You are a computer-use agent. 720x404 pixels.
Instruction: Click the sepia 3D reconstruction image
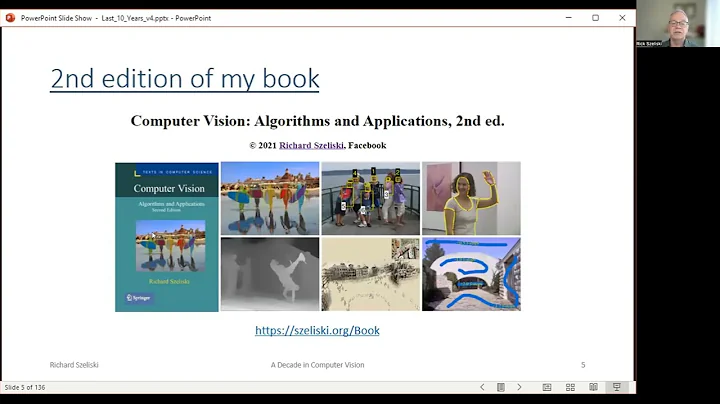point(371,274)
